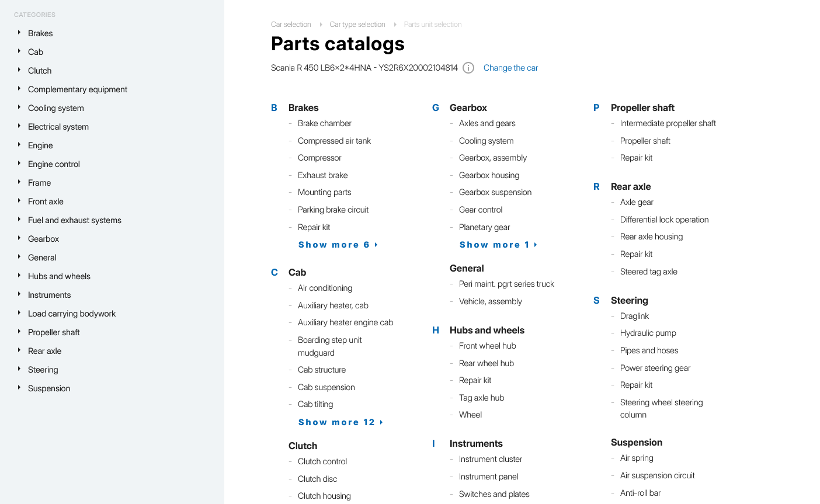The height and width of the screenshot is (504, 820).
Task: Select Engine control in sidebar categories
Action: [54, 164]
